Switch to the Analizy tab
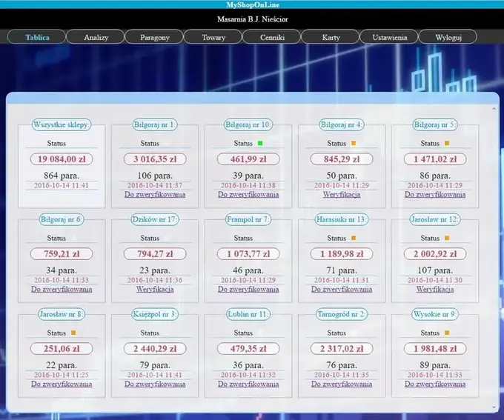 96,37
